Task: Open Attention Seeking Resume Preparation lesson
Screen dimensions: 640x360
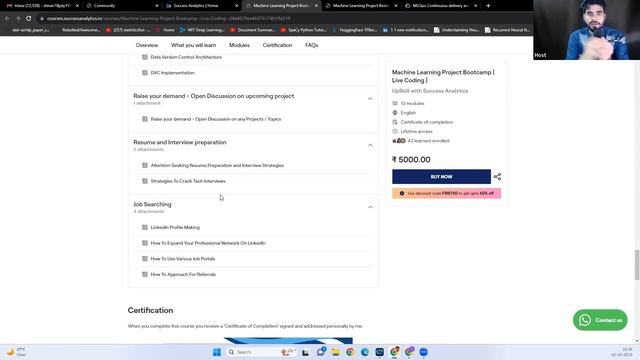Action: (x=217, y=165)
